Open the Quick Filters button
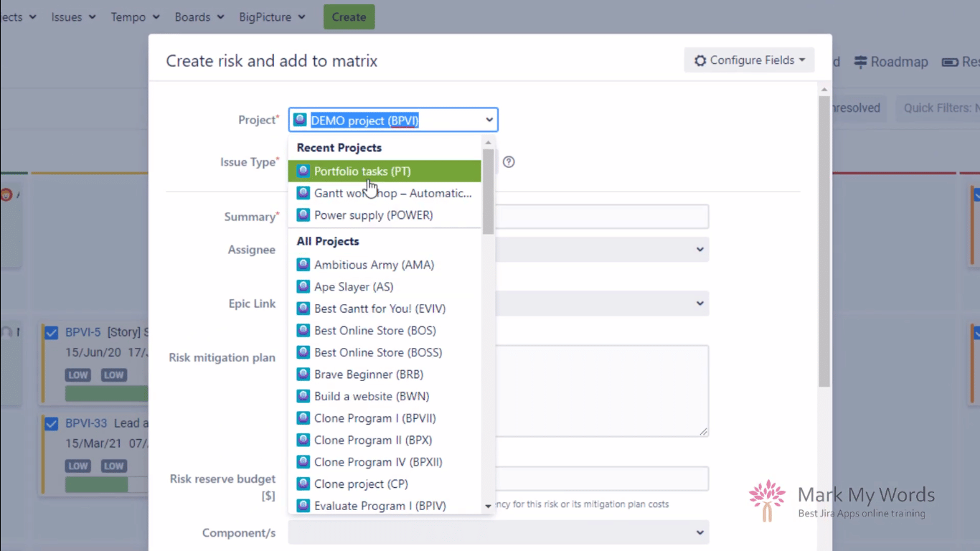This screenshot has height=551, width=980. pyautogui.click(x=936, y=108)
